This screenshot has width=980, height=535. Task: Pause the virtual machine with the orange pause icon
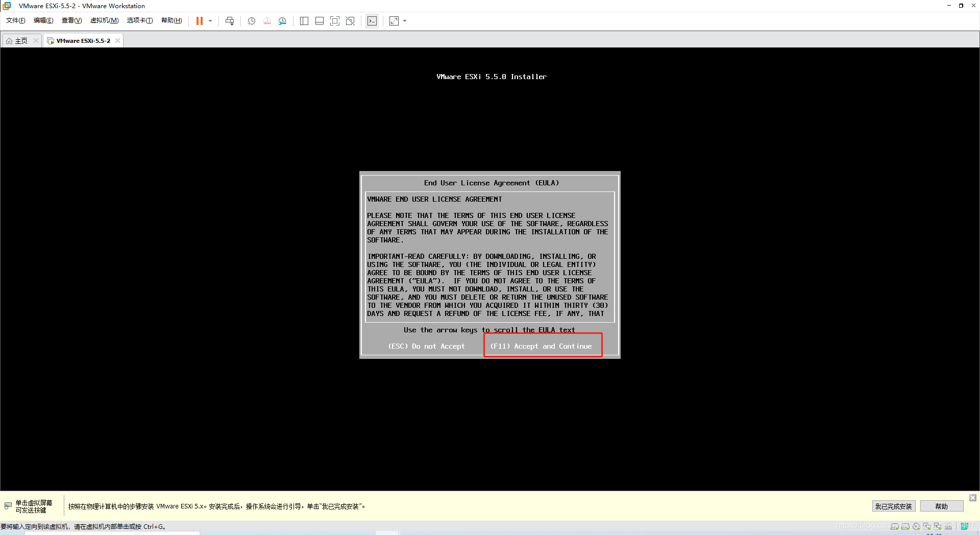click(x=200, y=21)
